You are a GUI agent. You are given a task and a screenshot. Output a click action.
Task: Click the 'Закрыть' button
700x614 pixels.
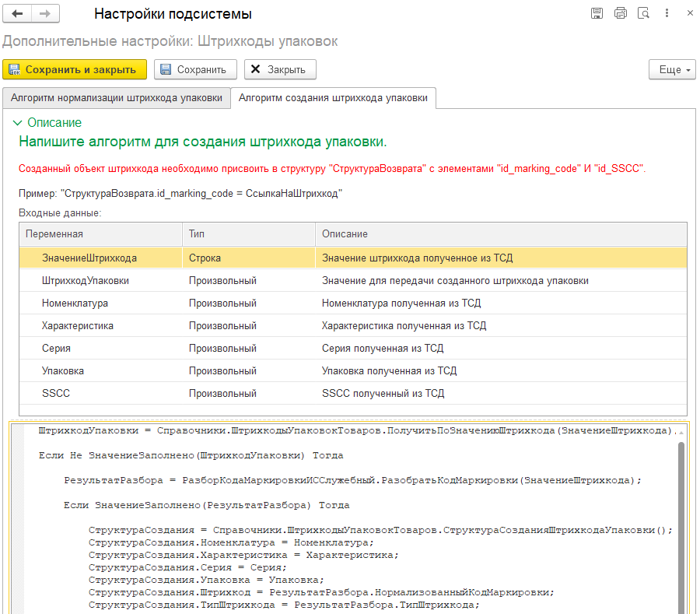[x=280, y=70]
